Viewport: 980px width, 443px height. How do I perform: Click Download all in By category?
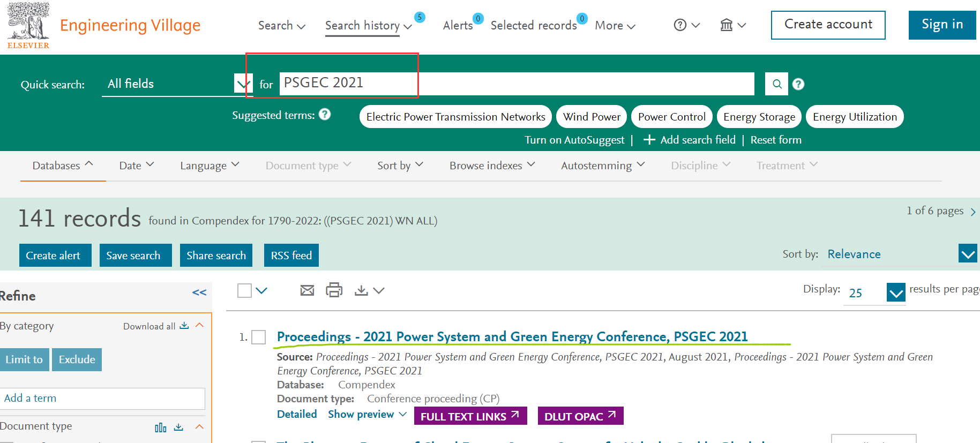point(155,326)
